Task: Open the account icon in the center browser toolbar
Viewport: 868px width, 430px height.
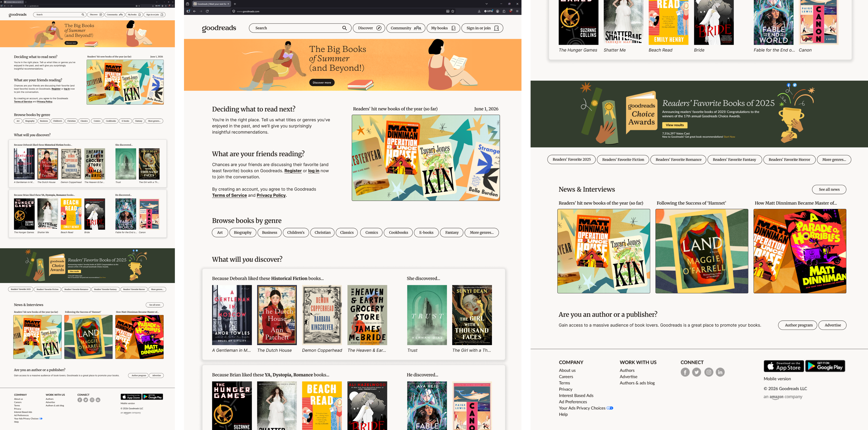Action: pyautogui.click(x=497, y=11)
